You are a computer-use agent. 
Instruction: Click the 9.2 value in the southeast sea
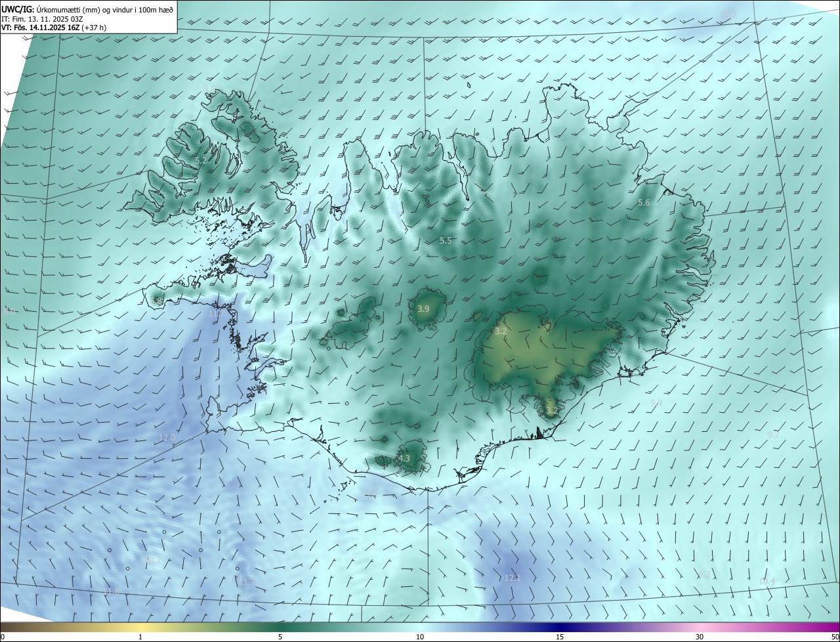click(x=704, y=575)
